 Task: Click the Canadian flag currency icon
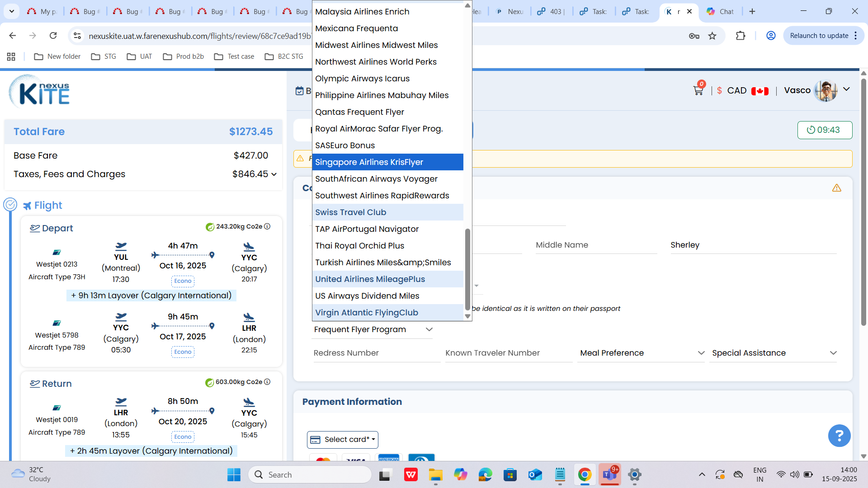click(x=760, y=91)
